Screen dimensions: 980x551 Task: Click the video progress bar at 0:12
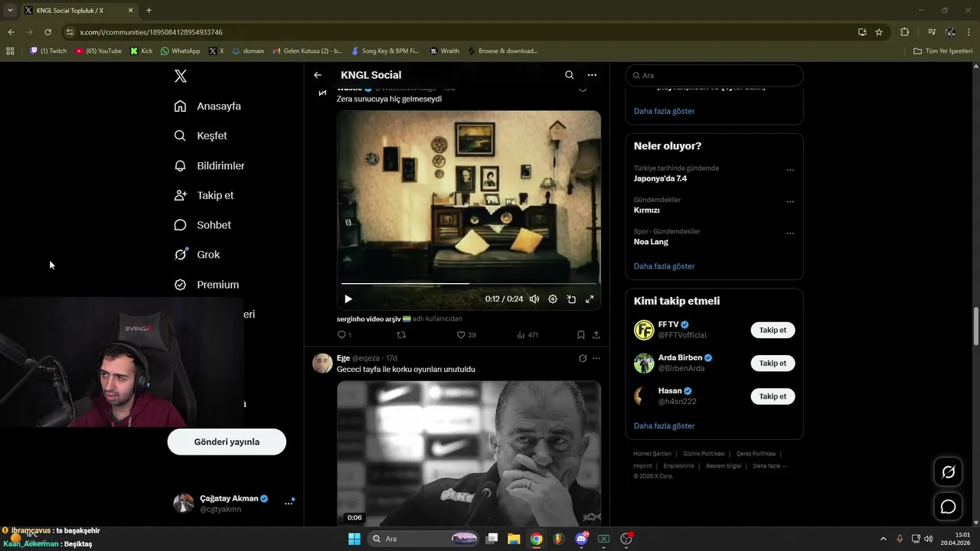pos(469,283)
